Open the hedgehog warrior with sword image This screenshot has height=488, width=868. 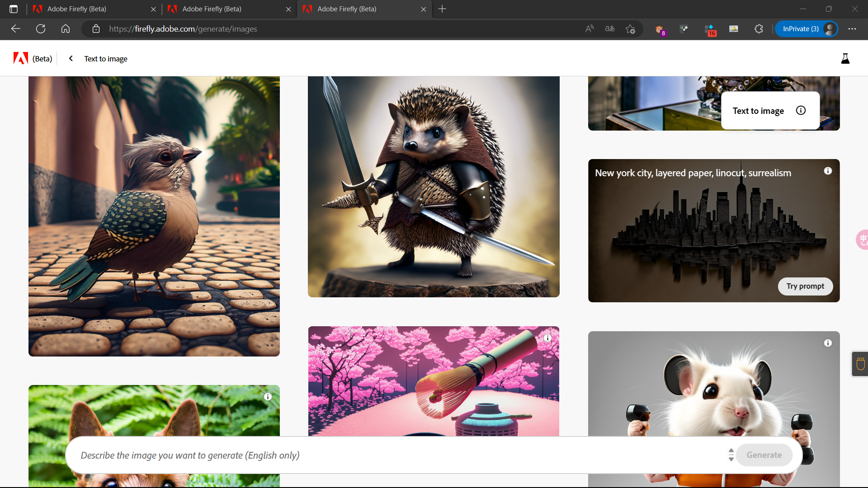pos(434,187)
